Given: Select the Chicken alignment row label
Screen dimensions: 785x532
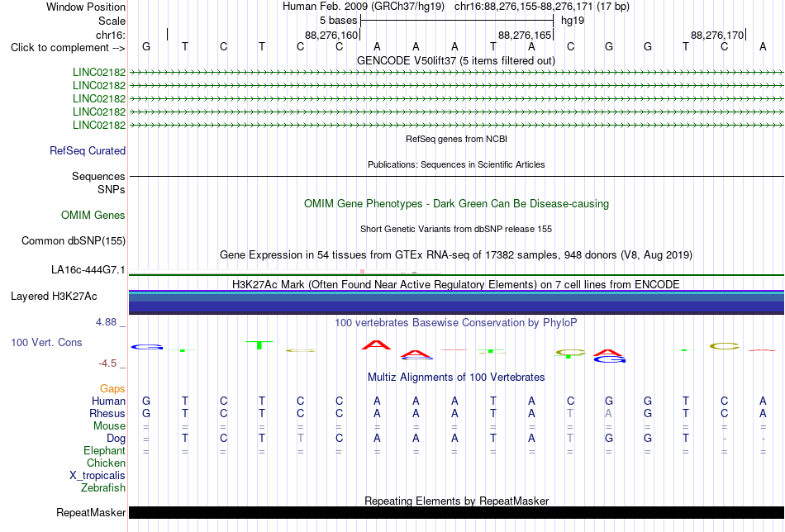Looking at the screenshot, I should coord(106,463).
